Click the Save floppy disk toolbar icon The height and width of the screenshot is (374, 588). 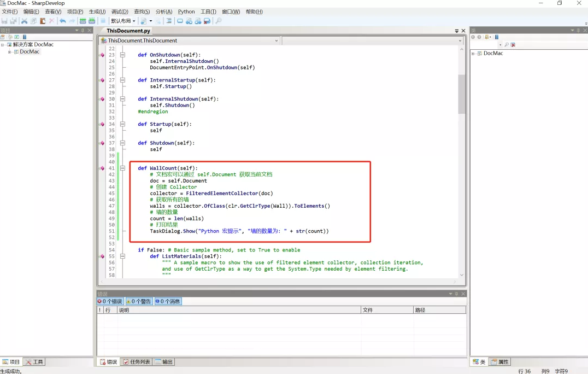[x=4, y=21]
